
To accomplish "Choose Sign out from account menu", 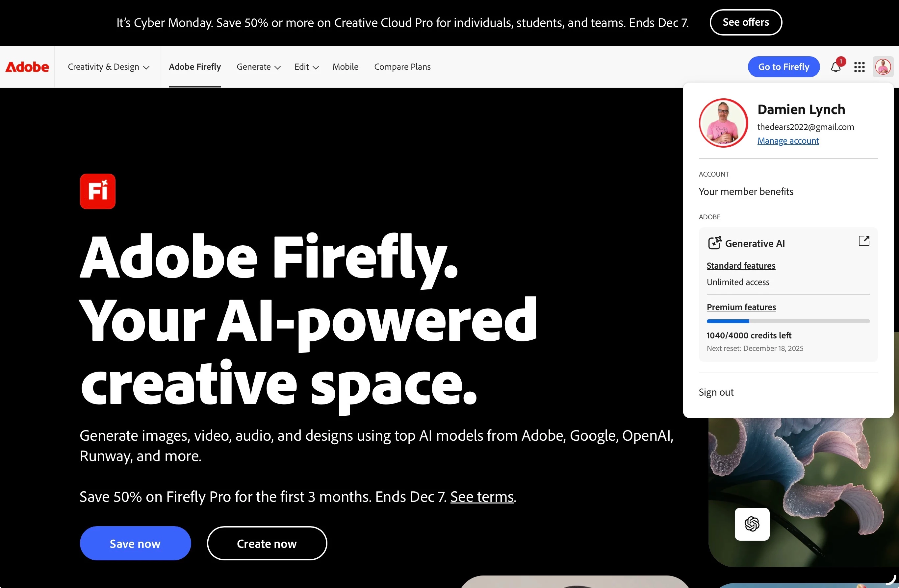I will pyautogui.click(x=716, y=392).
